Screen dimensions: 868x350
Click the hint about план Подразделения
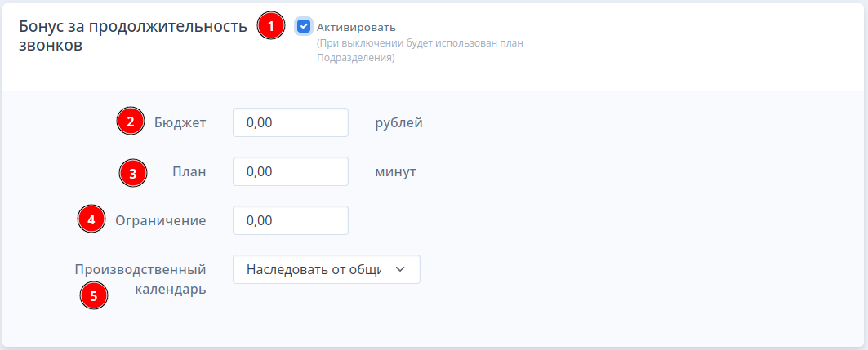(x=420, y=51)
